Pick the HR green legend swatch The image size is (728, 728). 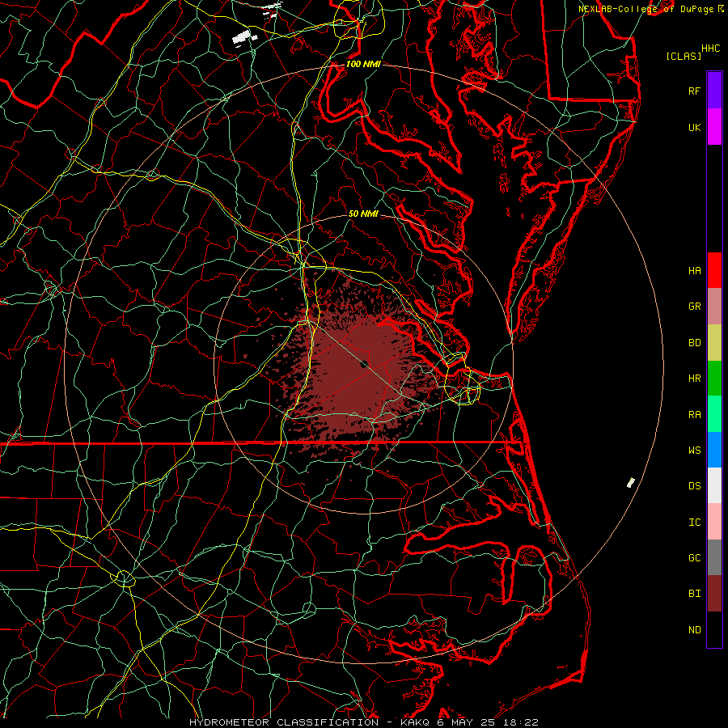tap(714, 379)
